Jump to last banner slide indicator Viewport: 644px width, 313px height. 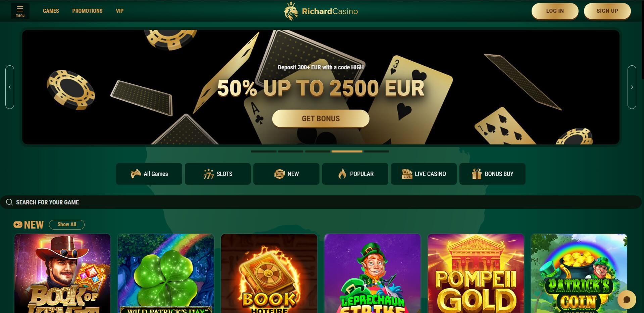[x=377, y=151]
